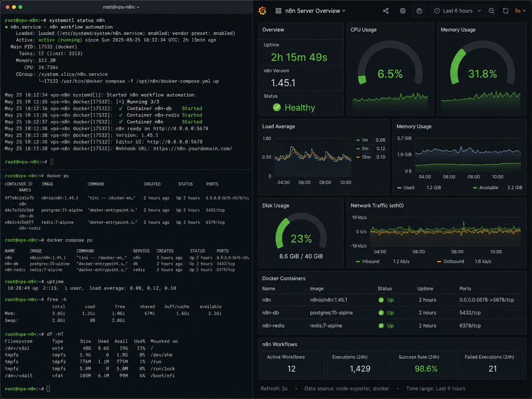
Task: Open the Disk Usage panel title menu
Action: coord(275,206)
